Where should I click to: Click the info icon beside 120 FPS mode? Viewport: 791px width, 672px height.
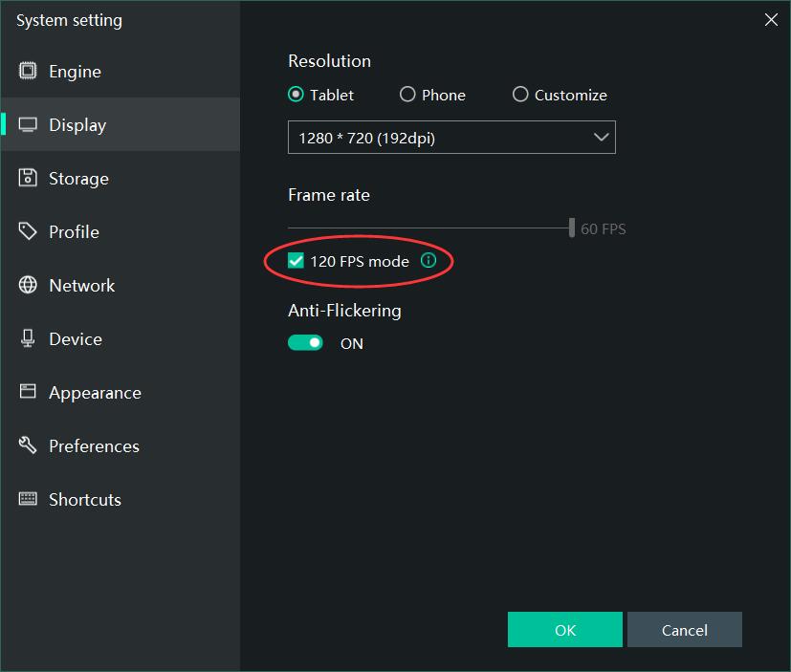pos(428,260)
